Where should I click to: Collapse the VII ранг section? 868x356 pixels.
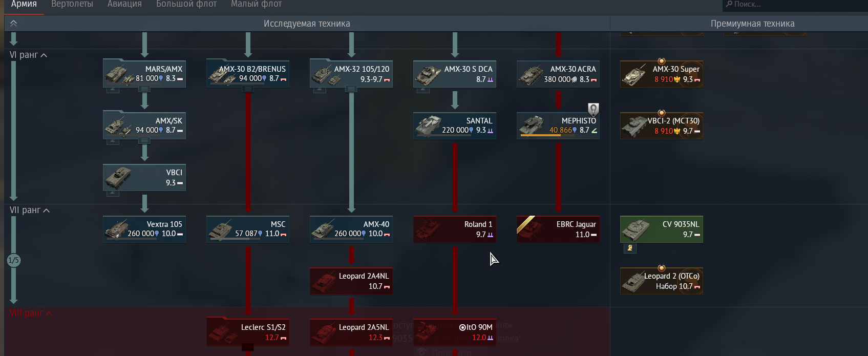30,210
